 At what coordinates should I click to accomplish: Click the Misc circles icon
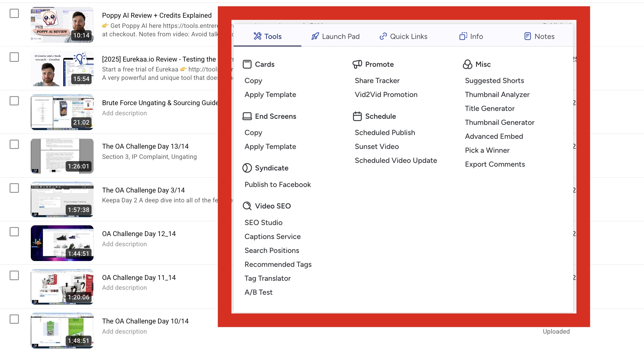click(467, 64)
